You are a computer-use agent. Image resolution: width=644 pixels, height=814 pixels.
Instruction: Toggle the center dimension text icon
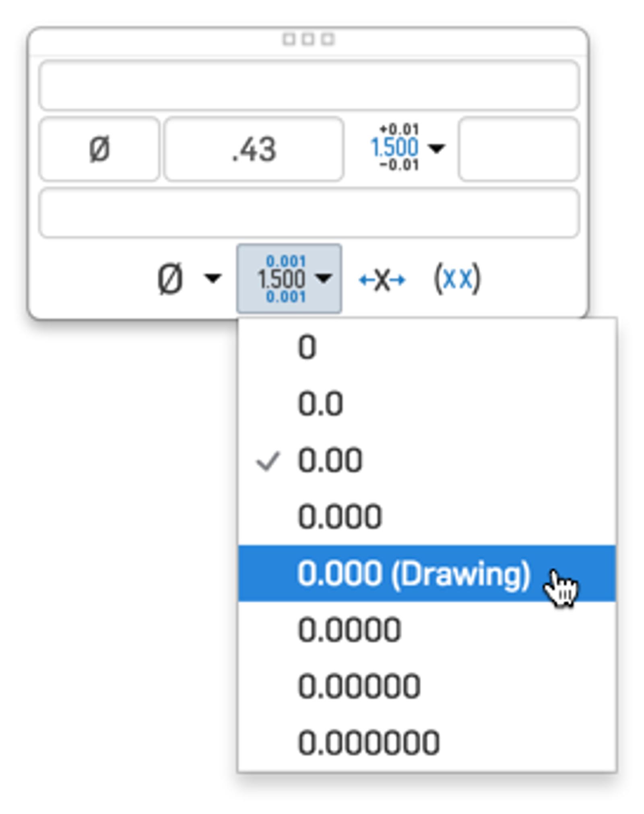pos(382,279)
